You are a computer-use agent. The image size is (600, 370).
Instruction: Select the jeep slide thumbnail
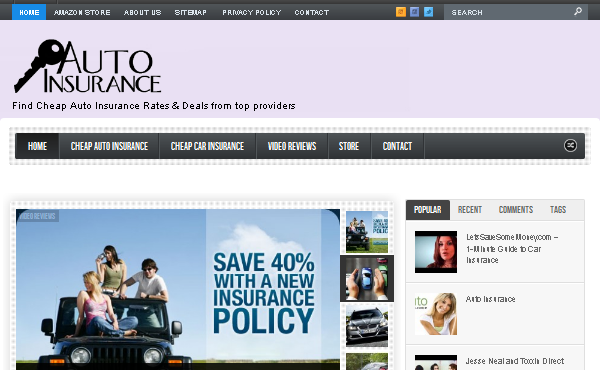(367, 232)
